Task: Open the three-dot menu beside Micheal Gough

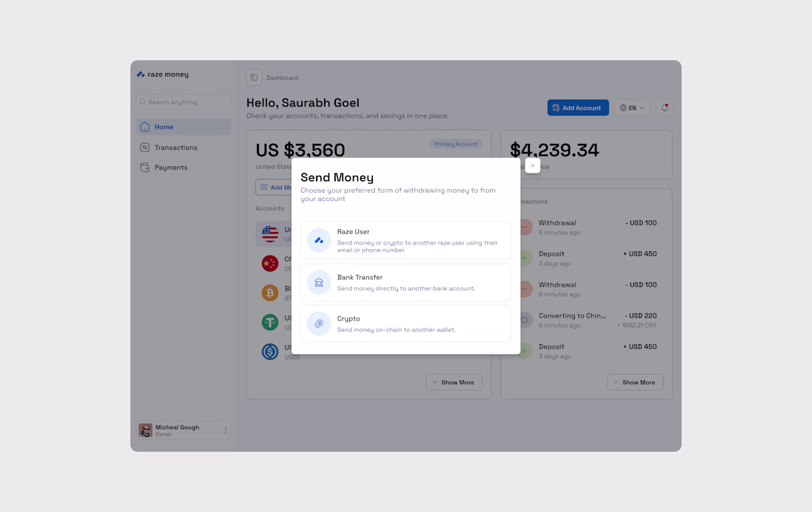Action: click(226, 430)
